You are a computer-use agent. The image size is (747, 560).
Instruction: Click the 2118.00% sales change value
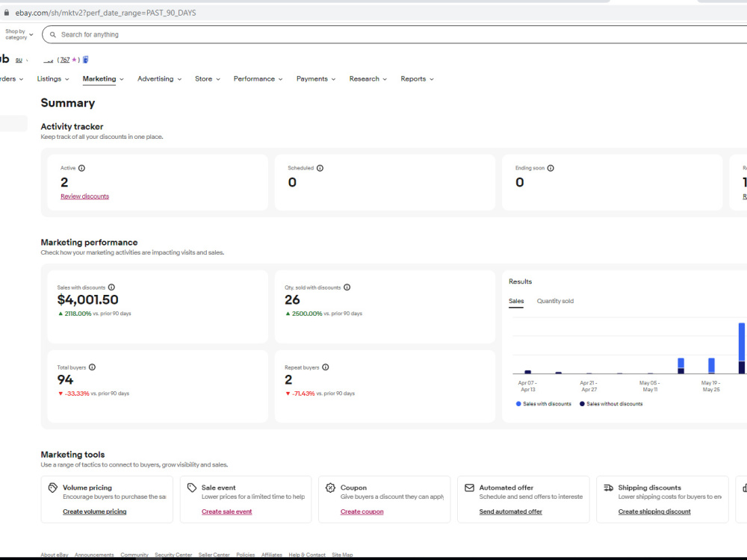78,314
